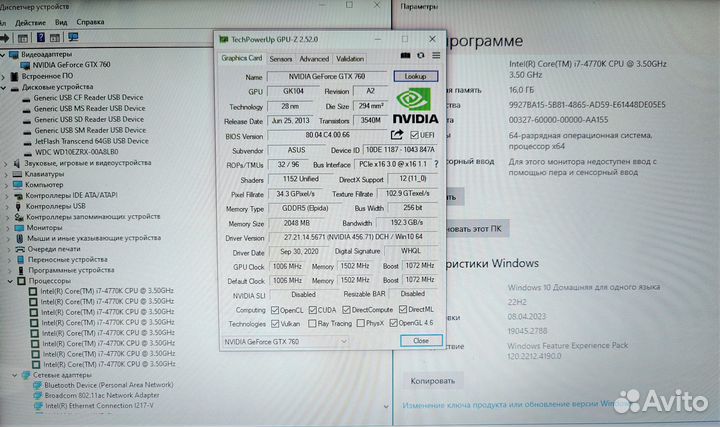Toggle DirectML checkbox
The image size is (720, 427).
403,309
